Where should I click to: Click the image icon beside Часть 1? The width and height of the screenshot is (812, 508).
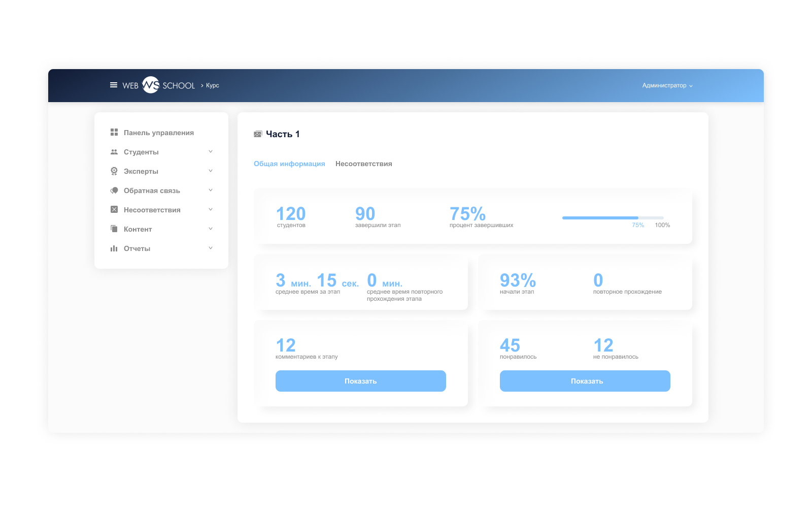pyautogui.click(x=258, y=134)
